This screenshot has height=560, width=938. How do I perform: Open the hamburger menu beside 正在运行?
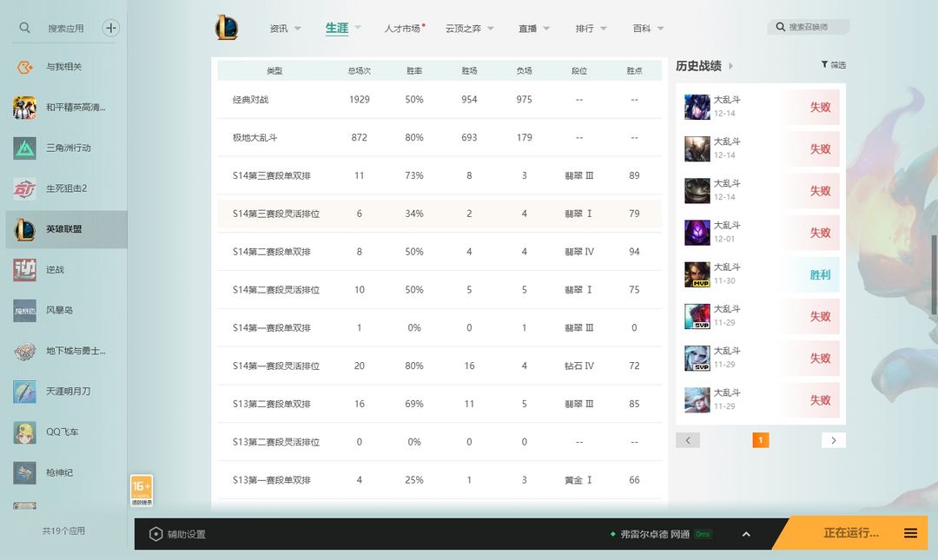tap(910, 533)
